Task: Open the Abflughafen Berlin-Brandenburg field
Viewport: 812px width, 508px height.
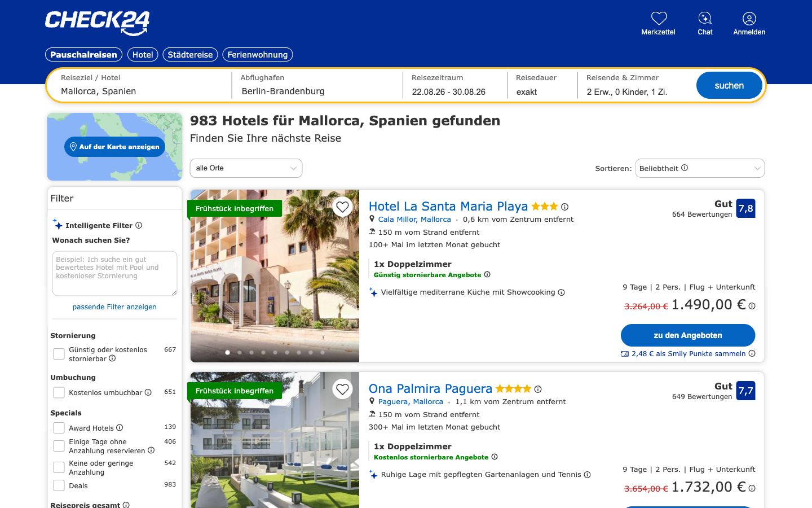Action: [317, 85]
